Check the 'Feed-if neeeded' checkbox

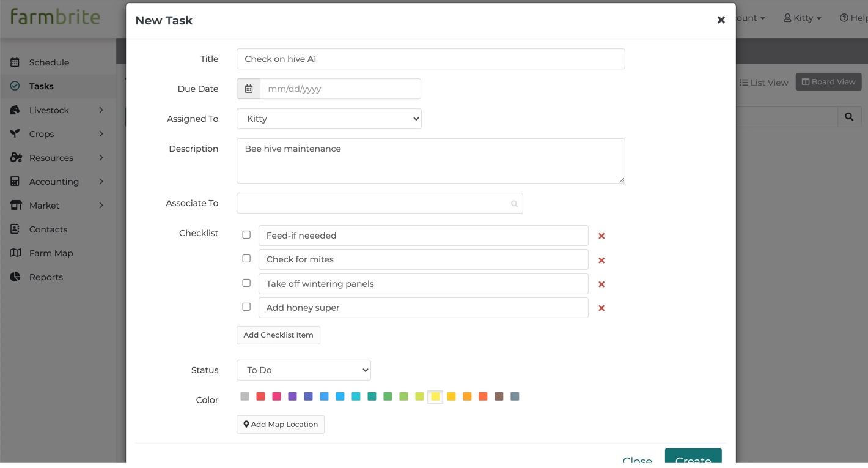246,235
